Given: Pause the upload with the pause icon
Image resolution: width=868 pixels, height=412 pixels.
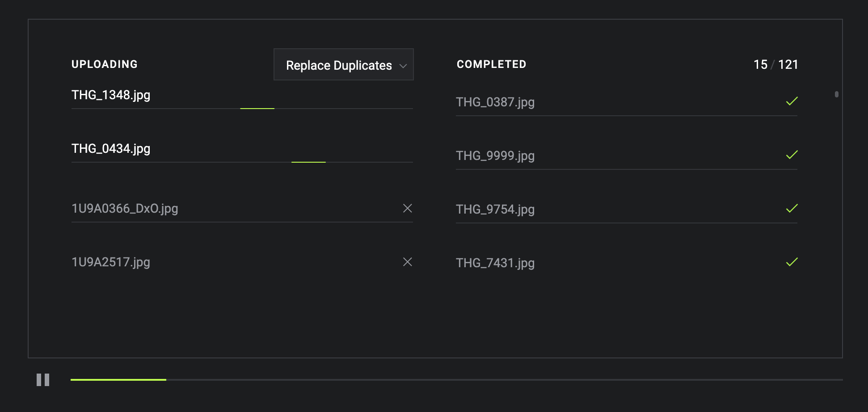Looking at the screenshot, I should (x=43, y=380).
